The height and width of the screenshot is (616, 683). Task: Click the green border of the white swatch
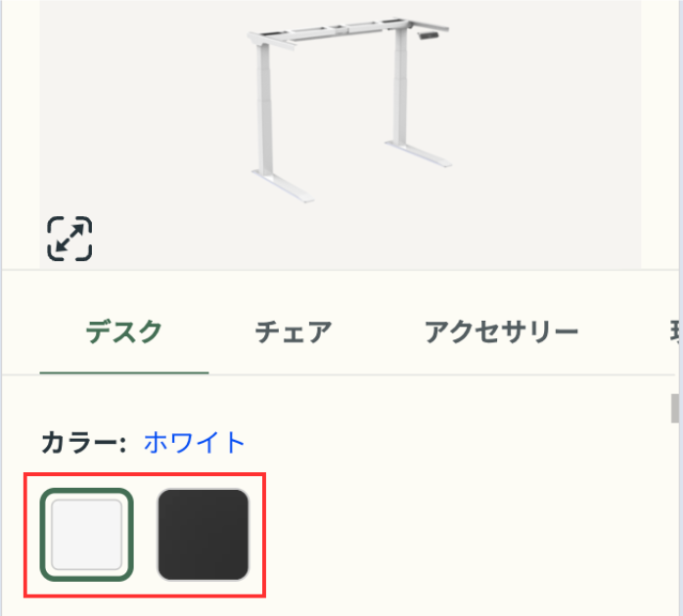tap(44, 535)
